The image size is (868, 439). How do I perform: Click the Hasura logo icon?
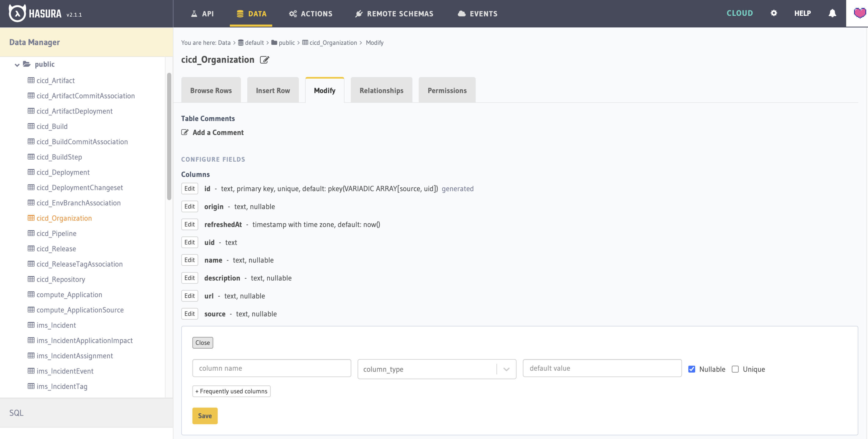(x=17, y=14)
